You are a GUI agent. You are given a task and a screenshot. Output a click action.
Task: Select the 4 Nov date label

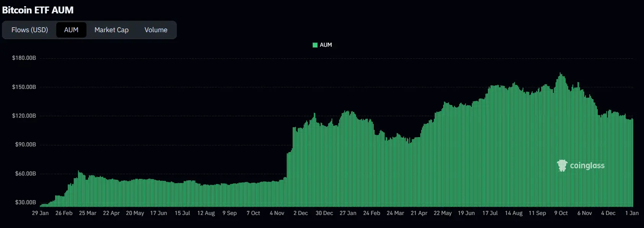coord(277,213)
